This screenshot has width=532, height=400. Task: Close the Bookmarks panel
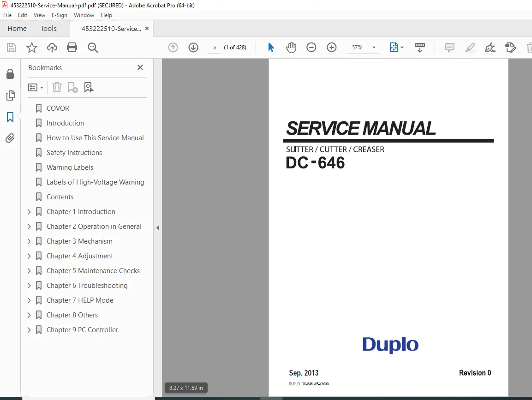click(x=140, y=67)
